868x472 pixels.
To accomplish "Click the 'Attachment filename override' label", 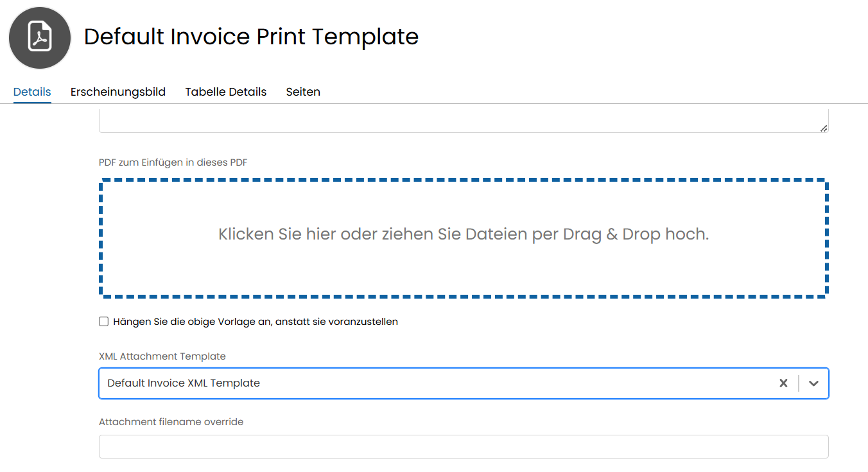I will tap(171, 422).
